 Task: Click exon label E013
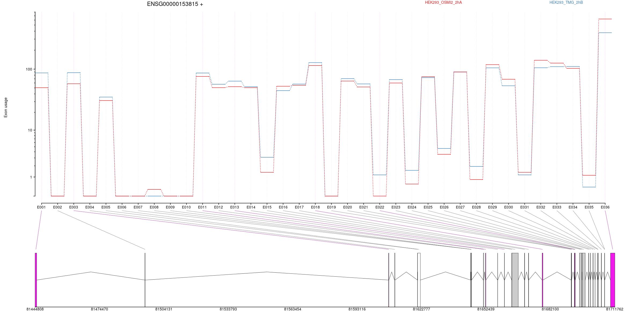(x=235, y=207)
